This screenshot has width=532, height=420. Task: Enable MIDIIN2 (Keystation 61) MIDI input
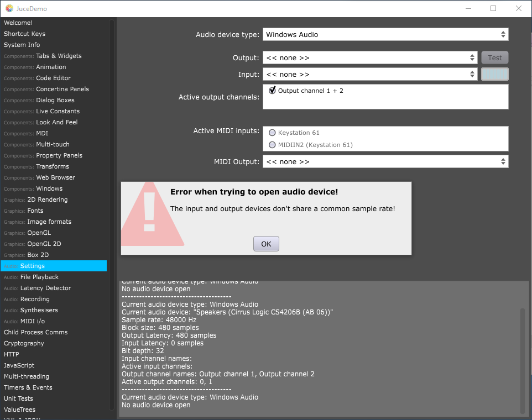coord(272,145)
